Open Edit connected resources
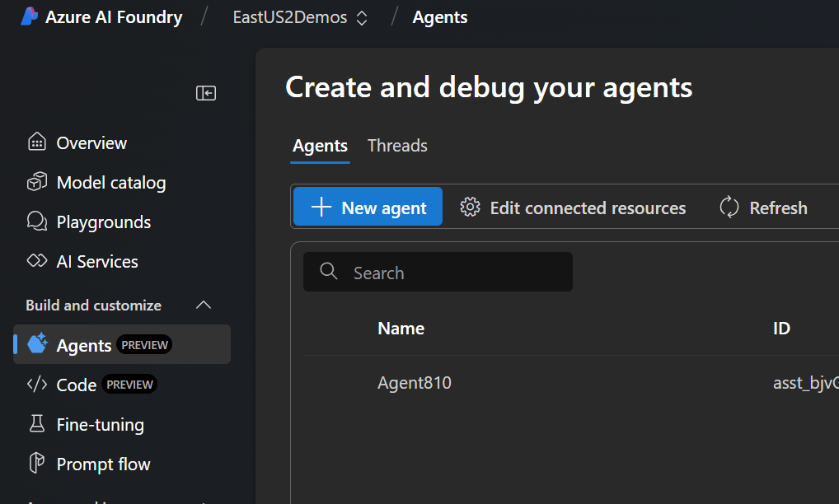The image size is (839, 504). pos(573,208)
